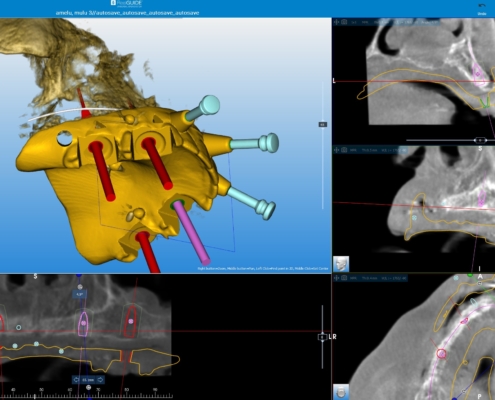The height and width of the screenshot is (400, 495).
Task: Select the pink implant cylinder in 3D view
Action: click(191, 232)
